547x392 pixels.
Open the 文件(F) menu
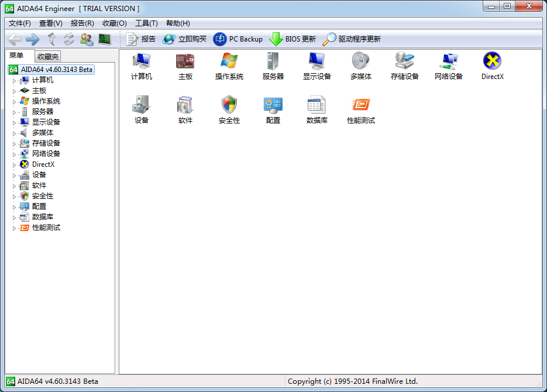[19, 23]
